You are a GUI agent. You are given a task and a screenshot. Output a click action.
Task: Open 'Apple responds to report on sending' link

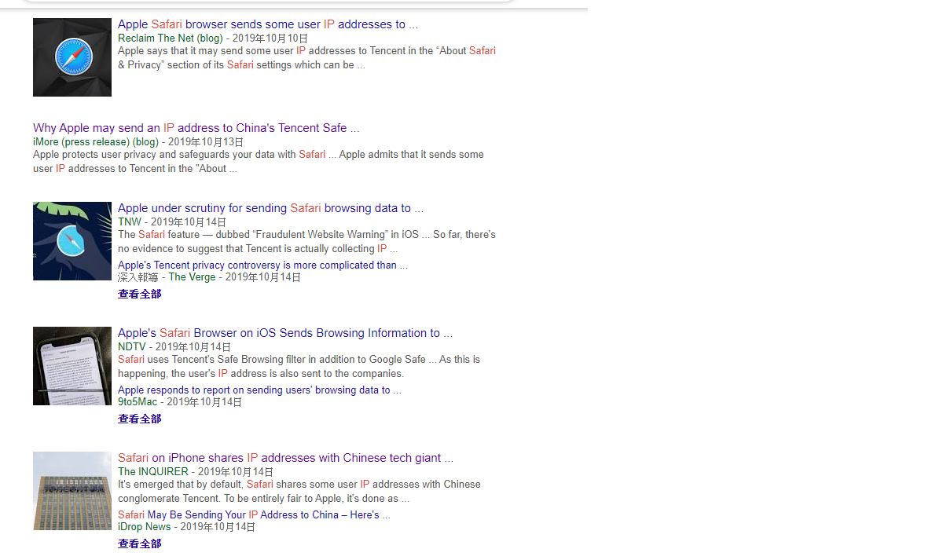pyautogui.click(x=259, y=390)
